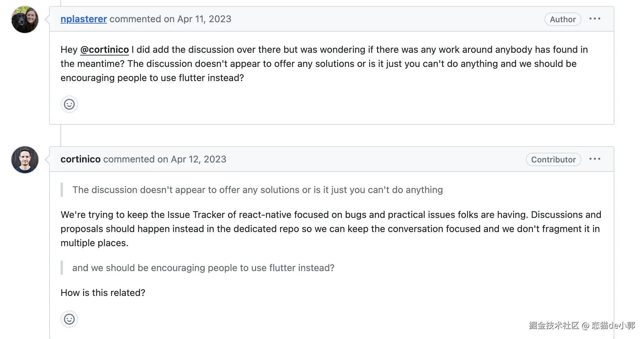Open options menu on cortinico's comment
The width and height of the screenshot is (644, 339).
coord(595,159)
